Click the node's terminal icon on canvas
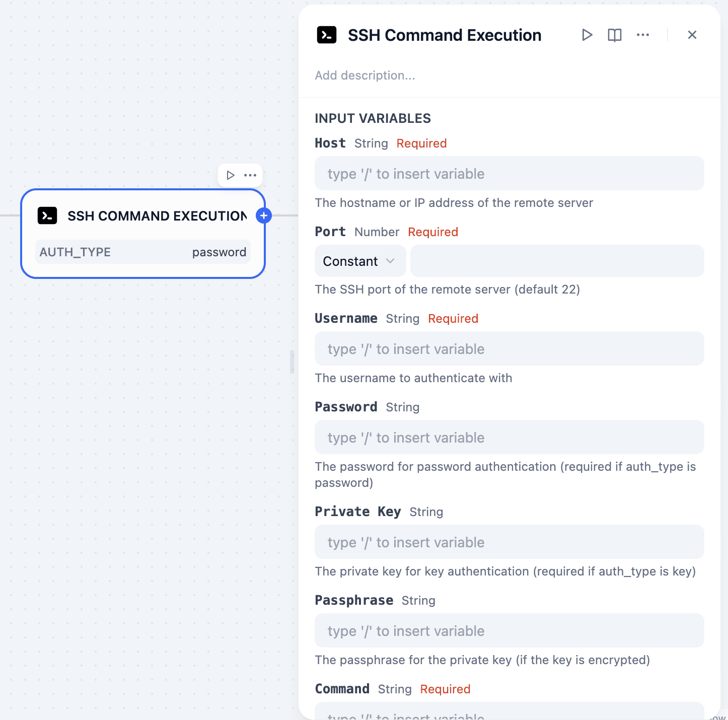The height and width of the screenshot is (720, 728). tap(47, 215)
